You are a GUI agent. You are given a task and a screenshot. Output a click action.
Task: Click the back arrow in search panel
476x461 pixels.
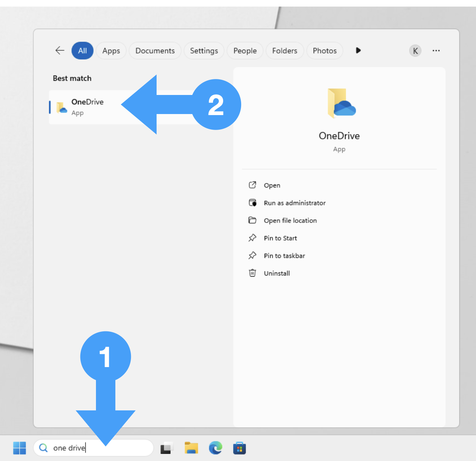click(60, 51)
